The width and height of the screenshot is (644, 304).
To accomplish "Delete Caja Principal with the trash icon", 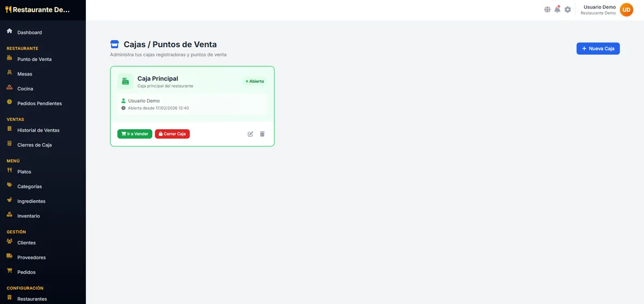I will [x=262, y=134].
